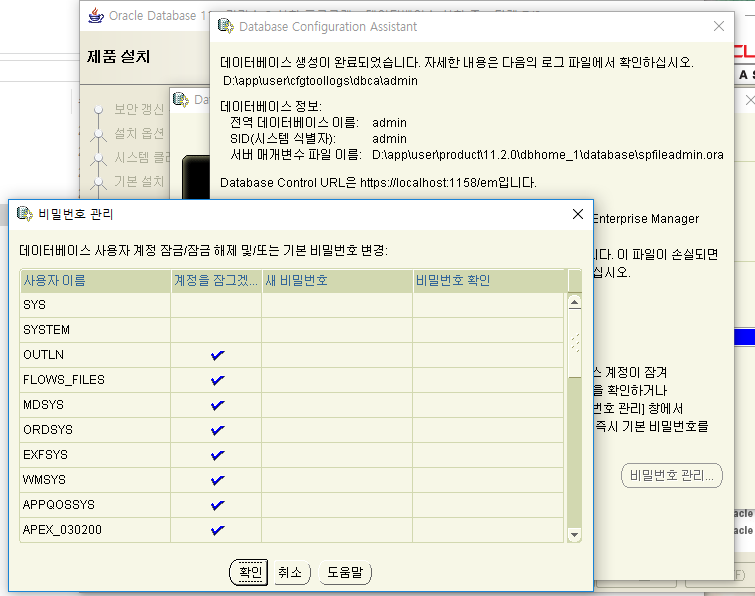Close the 비밀번호 관리 dialog
Viewport: 755px width, 596px height.
pos(578,214)
